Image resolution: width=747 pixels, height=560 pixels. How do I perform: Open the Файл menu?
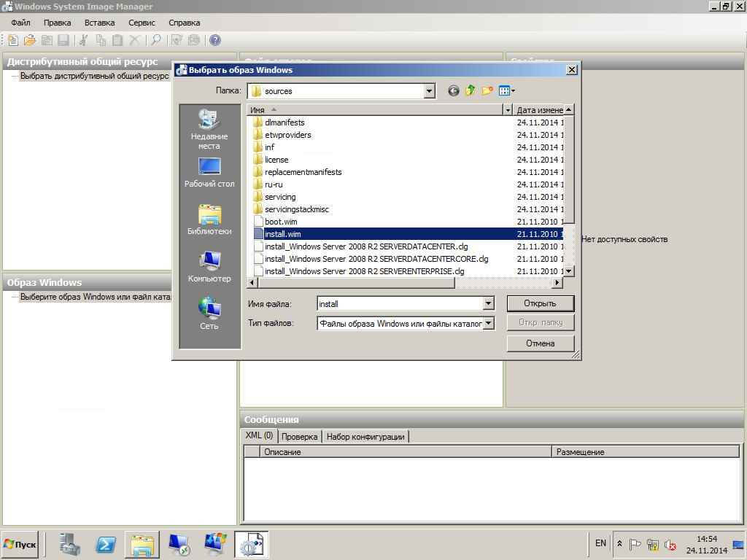pyautogui.click(x=20, y=23)
